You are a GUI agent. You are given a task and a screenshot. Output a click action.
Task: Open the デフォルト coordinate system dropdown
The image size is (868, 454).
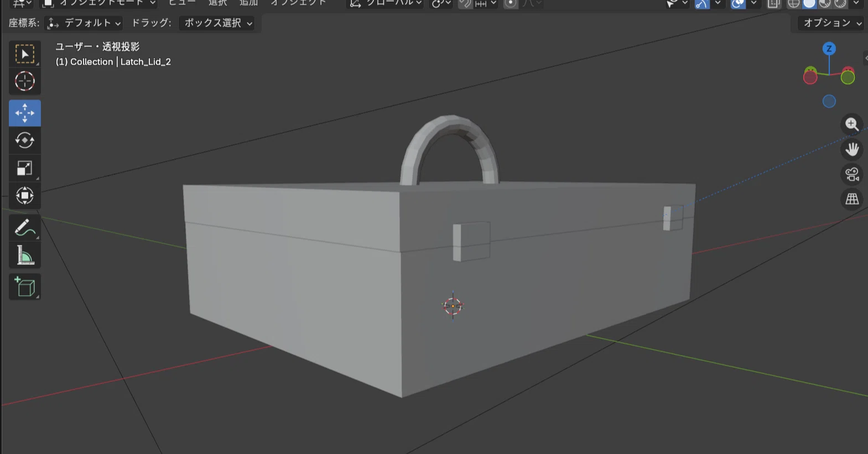pos(84,23)
